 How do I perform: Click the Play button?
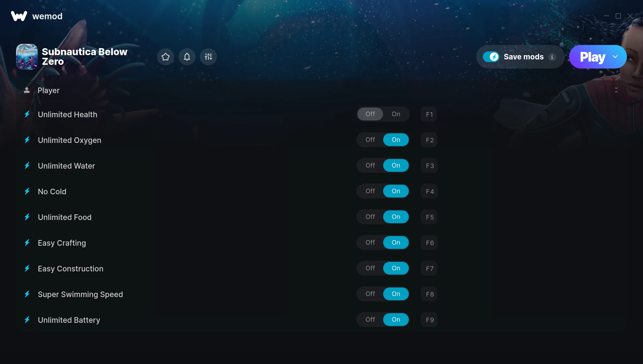pyautogui.click(x=592, y=57)
